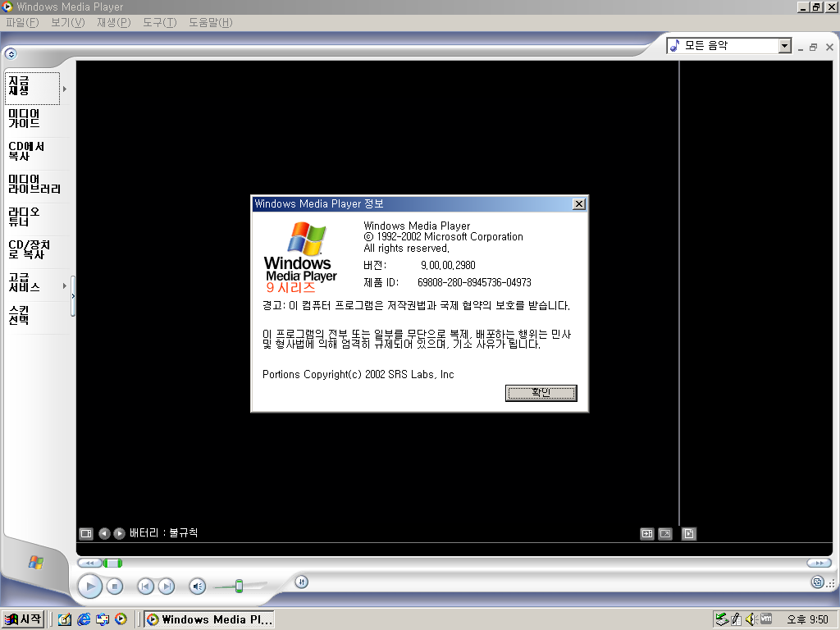
Task: Click the product ID 69808-280-8945736-04973
Action: tap(474, 282)
